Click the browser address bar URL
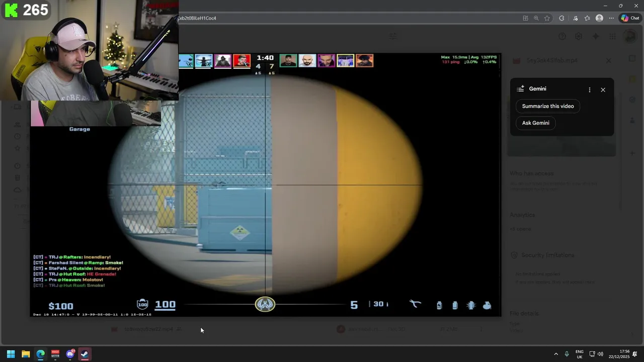The width and height of the screenshot is (644, 362). tap(197, 18)
